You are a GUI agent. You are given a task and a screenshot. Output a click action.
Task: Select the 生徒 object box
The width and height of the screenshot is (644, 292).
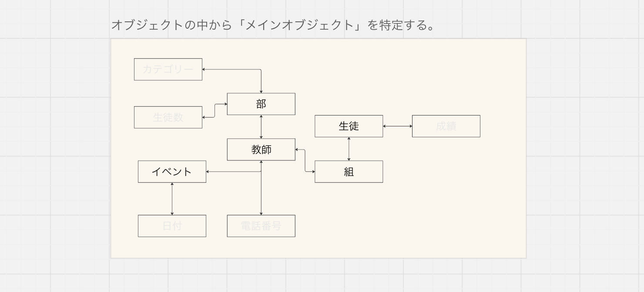(x=349, y=126)
